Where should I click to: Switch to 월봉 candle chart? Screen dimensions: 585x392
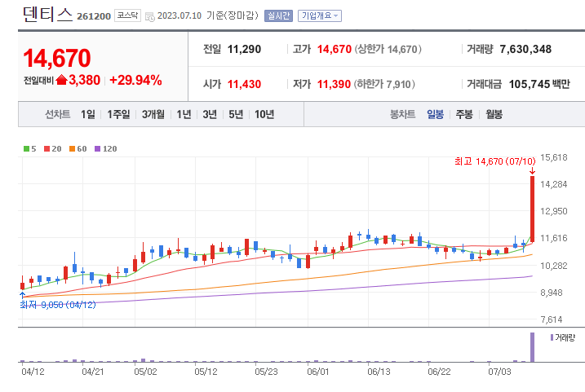tap(494, 114)
